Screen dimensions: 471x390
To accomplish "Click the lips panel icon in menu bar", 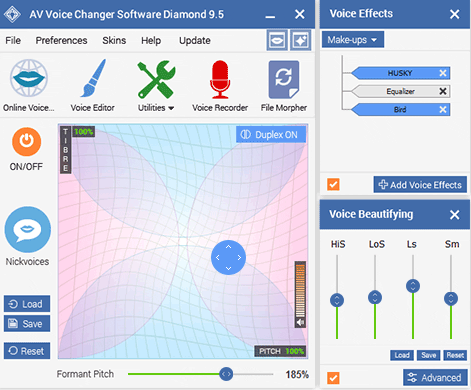I will [277, 40].
